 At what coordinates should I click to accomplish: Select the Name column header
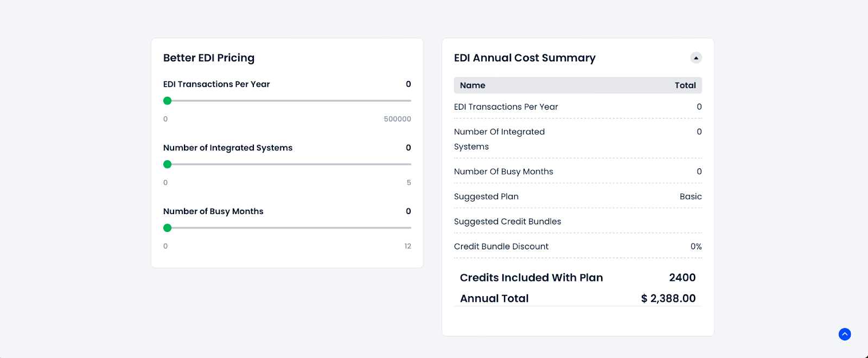pyautogui.click(x=473, y=85)
